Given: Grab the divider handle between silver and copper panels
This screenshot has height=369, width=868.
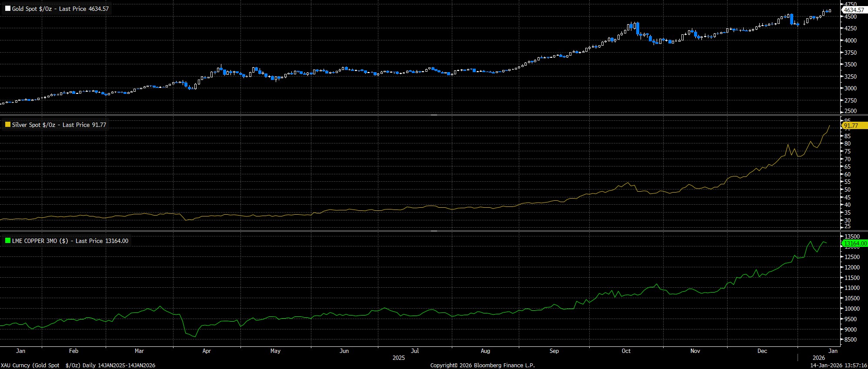Looking at the screenshot, I should 434,231.
